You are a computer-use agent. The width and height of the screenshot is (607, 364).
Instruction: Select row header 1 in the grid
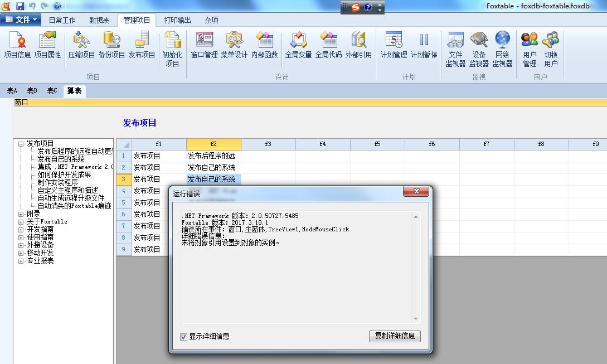pos(124,156)
